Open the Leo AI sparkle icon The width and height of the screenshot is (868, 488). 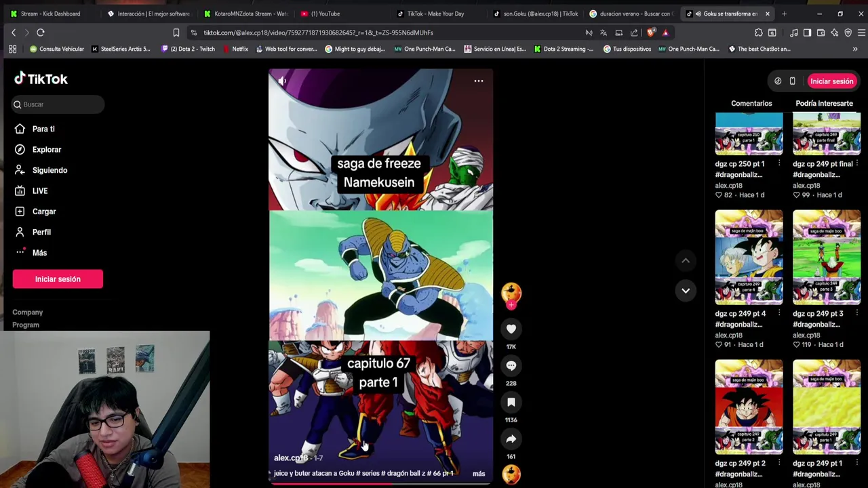(x=834, y=33)
